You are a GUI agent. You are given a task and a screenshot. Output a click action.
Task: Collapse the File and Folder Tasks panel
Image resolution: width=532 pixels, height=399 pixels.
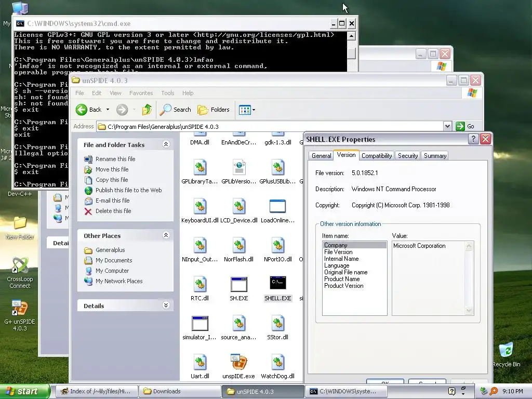click(x=166, y=144)
